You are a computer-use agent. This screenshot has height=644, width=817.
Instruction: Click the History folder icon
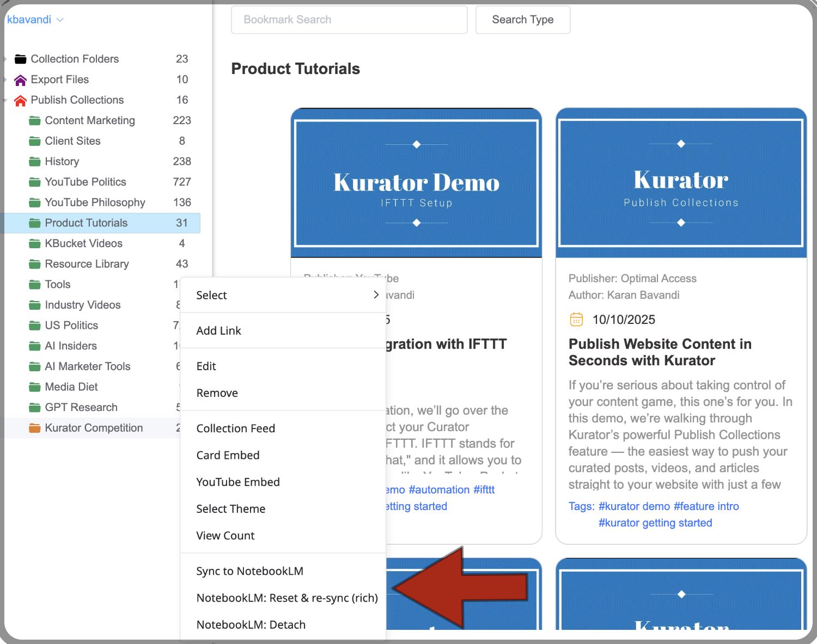coord(35,162)
